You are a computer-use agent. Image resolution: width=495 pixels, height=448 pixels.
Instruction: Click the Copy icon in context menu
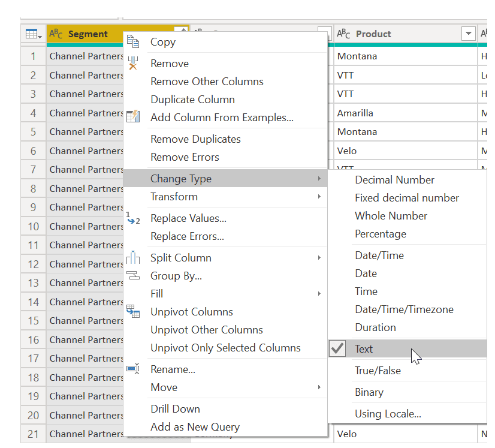point(133,42)
